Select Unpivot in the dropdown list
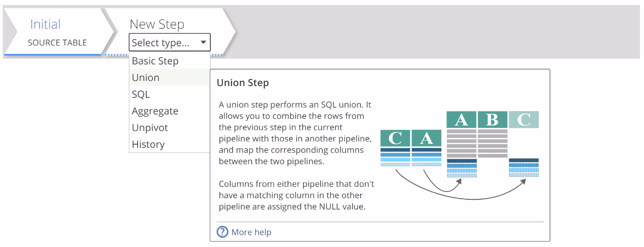 [150, 128]
